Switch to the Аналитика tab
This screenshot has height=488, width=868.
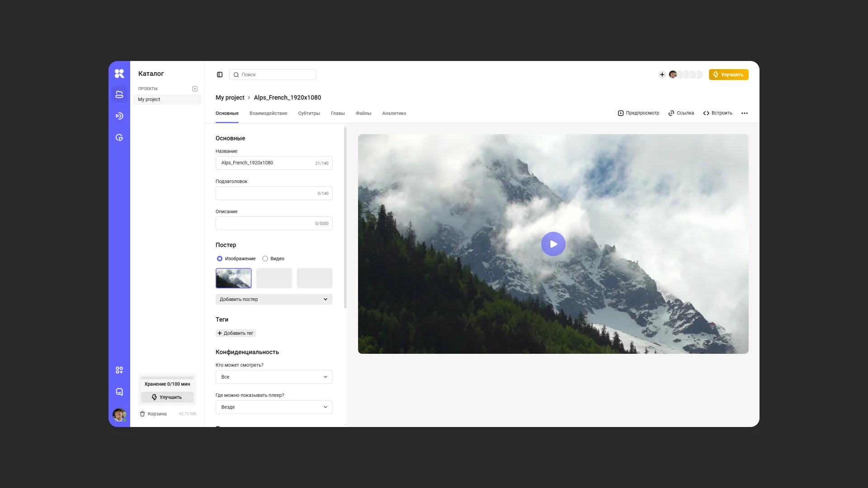click(394, 113)
